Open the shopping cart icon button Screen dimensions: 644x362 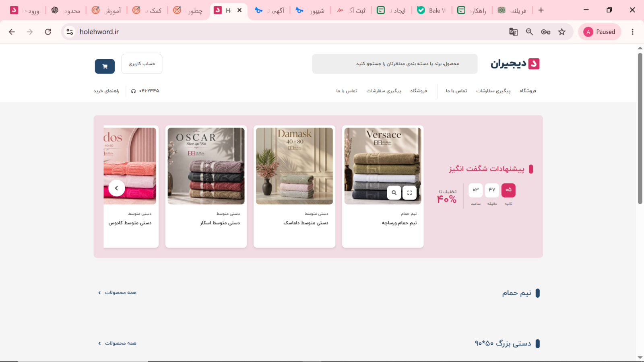click(x=105, y=66)
